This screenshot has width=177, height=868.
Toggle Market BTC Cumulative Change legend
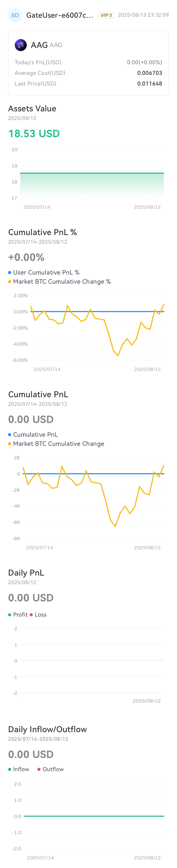(10, 443)
